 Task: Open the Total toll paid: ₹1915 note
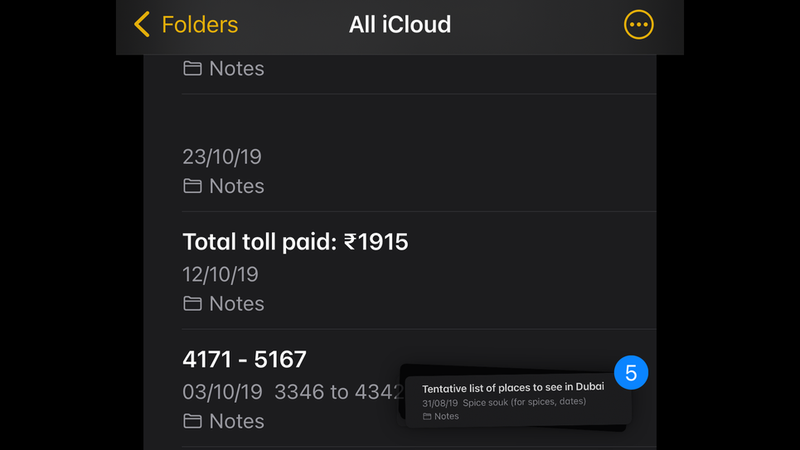coord(295,241)
